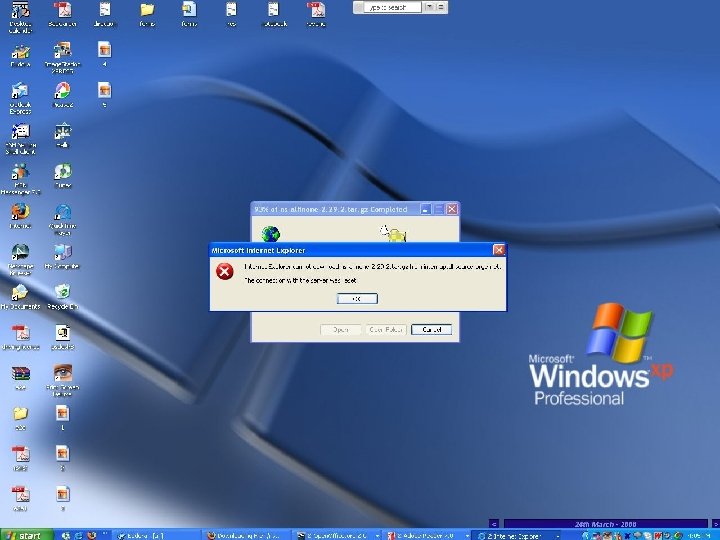Open the Desktop Calendar shortcut icon

point(20,10)
